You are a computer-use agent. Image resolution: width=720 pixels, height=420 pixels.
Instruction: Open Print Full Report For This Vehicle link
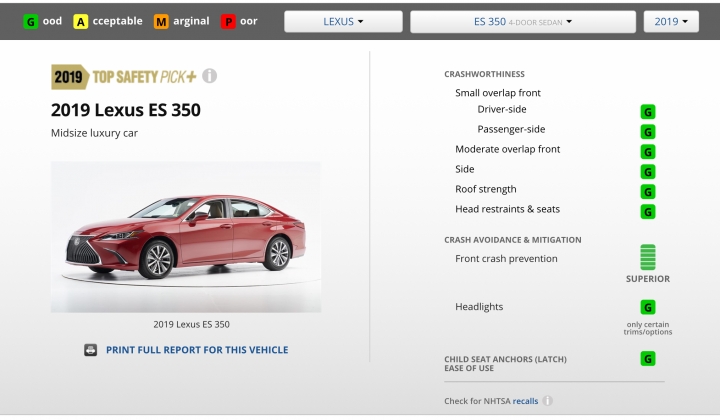[x=197, y=350]
